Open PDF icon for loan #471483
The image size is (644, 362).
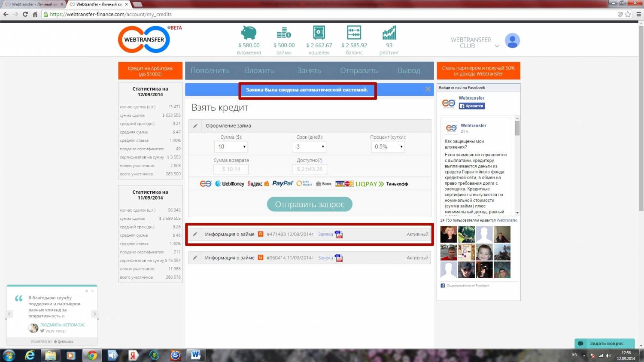pyautogui.click(x=339, y=234)
